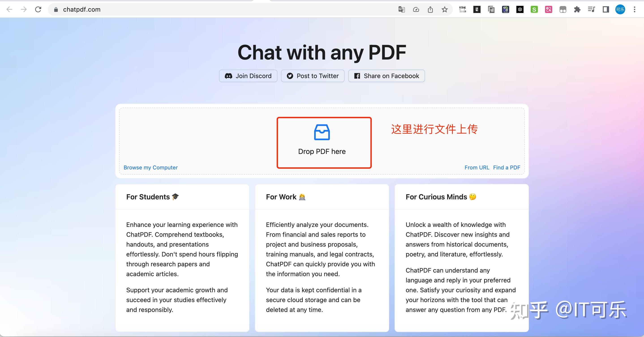
Task: Toggle the browser side panel
Action: click(606, 9)
